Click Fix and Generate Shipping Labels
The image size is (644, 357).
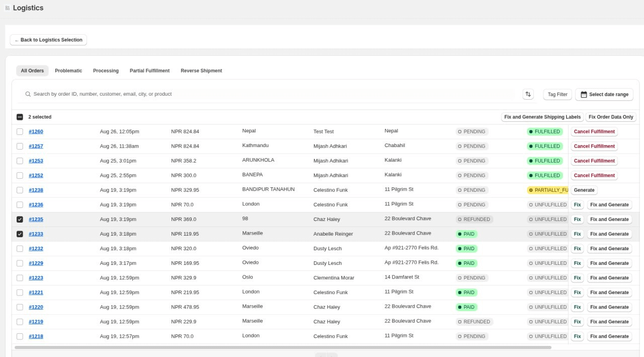[542, 117]
